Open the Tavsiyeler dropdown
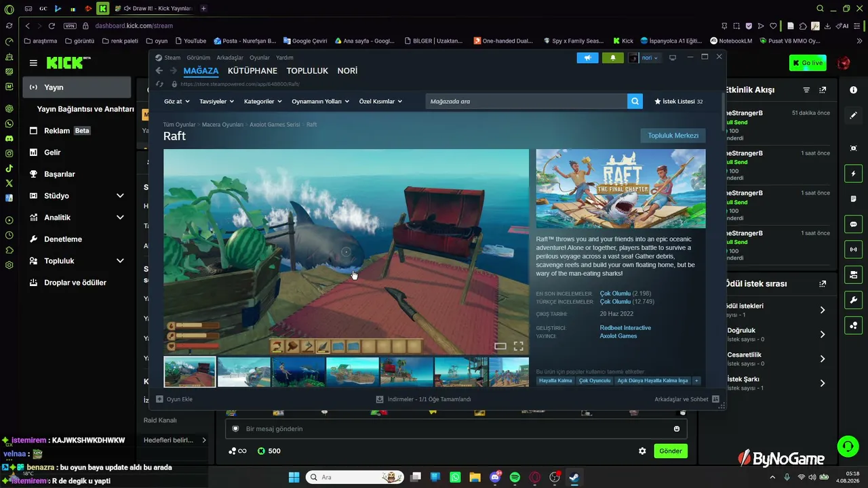 tap(216, 101)
